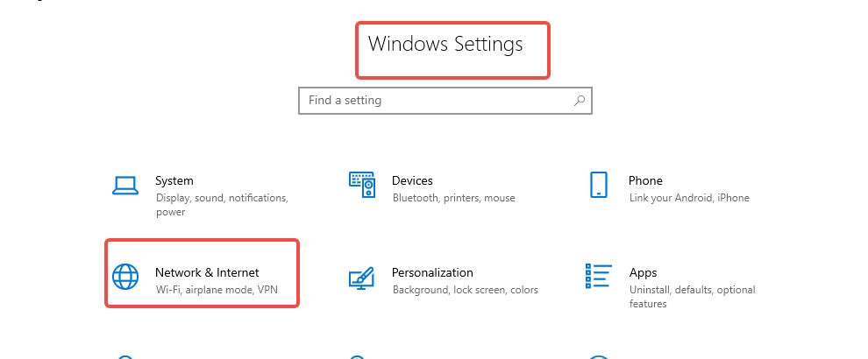Viewport: 868px width, 359px height.
Task: Click the Personalization monitor and pen icon
Action: (x=362, y=278)
